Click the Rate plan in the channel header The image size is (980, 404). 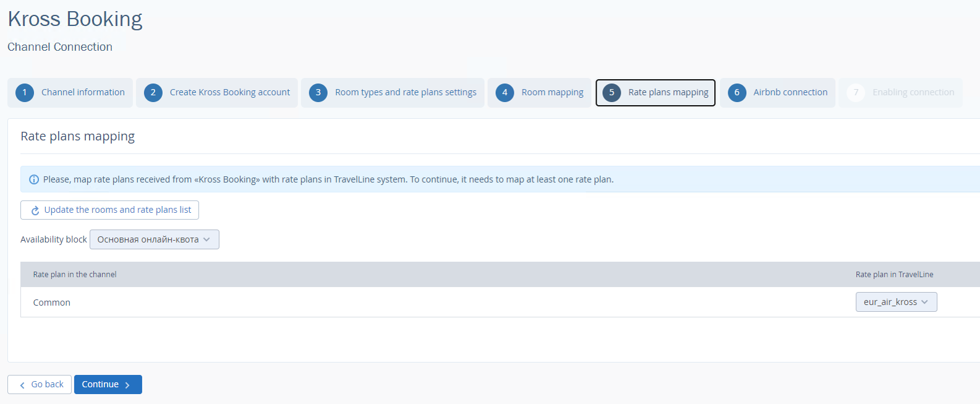pyautogui.click(x=75, y=275)
